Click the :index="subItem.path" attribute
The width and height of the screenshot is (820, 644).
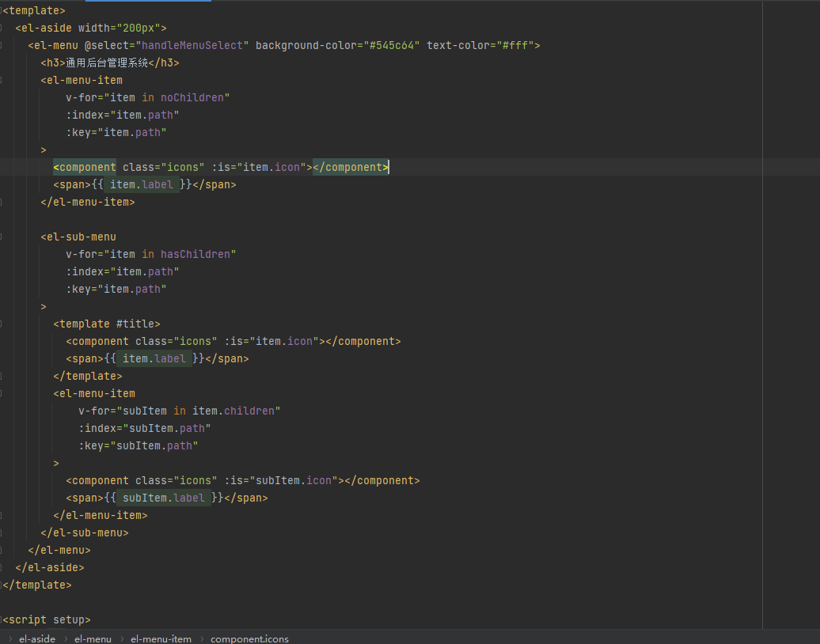point(145,429)
